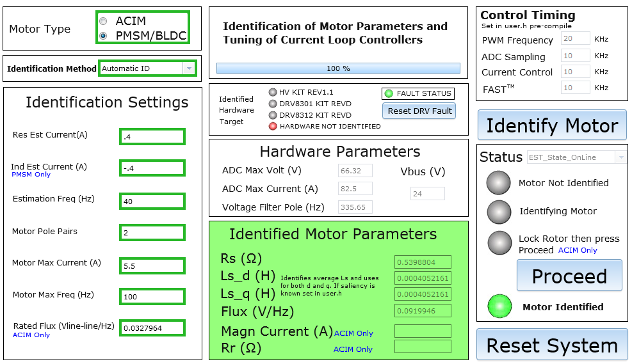Select the PMSM/BLDC motor type radio button

point(103,36)
